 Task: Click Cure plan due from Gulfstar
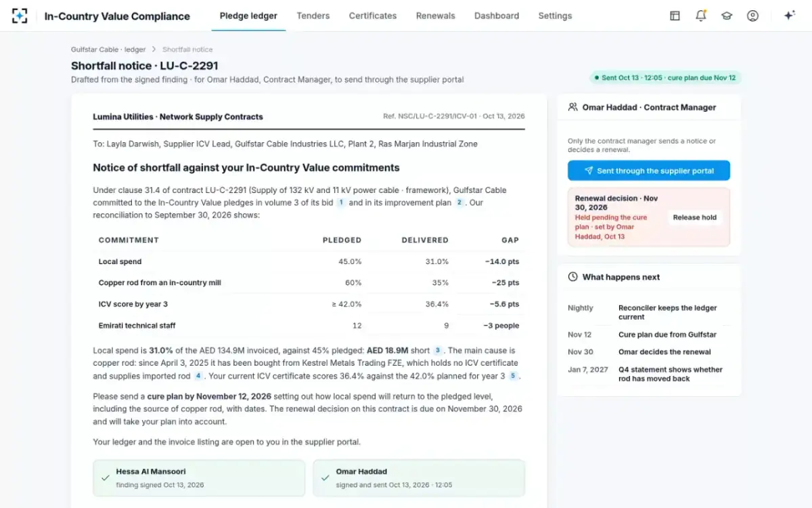coord(667,335)
